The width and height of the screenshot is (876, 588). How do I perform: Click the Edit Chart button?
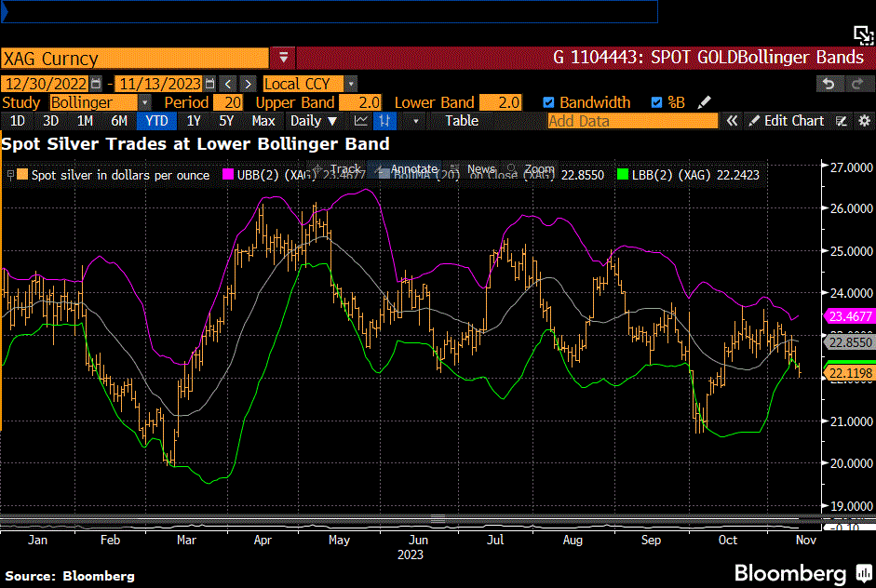click(x=787, y=121)
